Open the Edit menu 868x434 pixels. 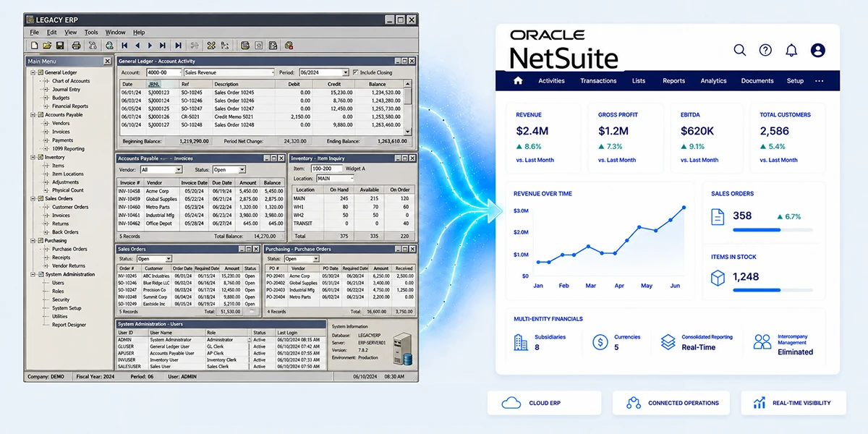[52, 33]
